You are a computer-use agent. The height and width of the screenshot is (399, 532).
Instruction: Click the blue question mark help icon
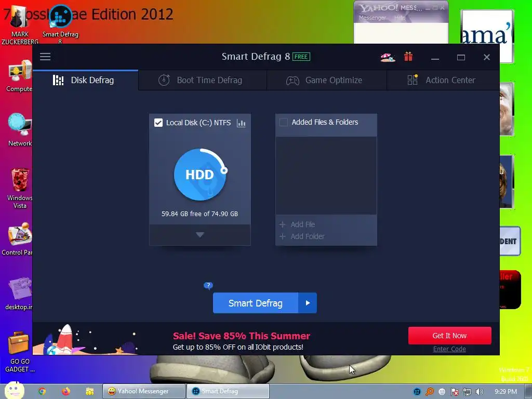pos(208,286)
